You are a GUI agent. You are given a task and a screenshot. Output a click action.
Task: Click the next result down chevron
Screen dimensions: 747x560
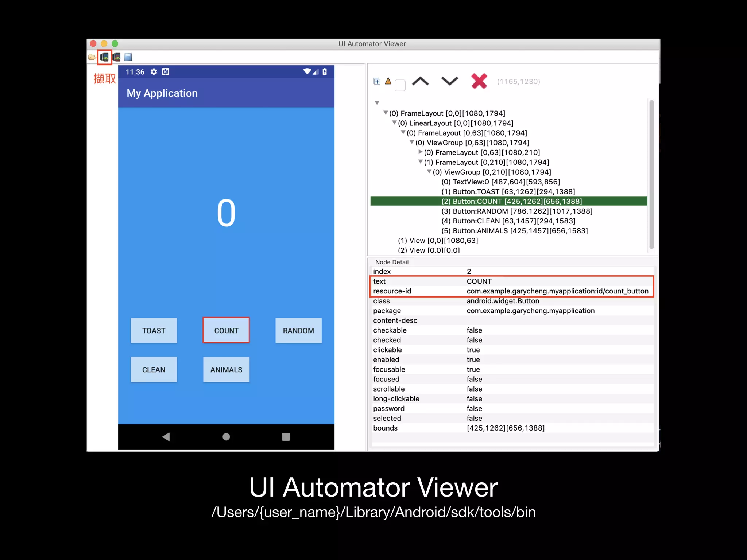click(x=449, y=81)
